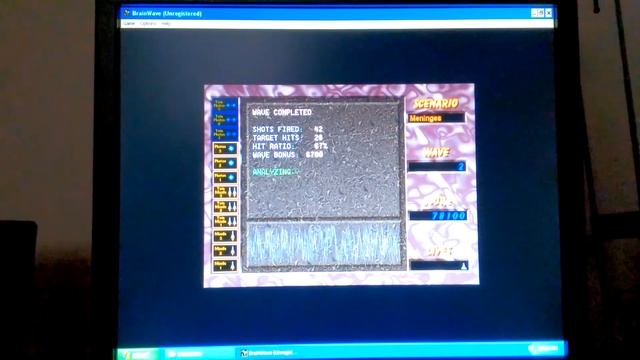Viewport: 640px width, 360px height.
Task: Open the Help menu
Action: (x=166, y=24)
